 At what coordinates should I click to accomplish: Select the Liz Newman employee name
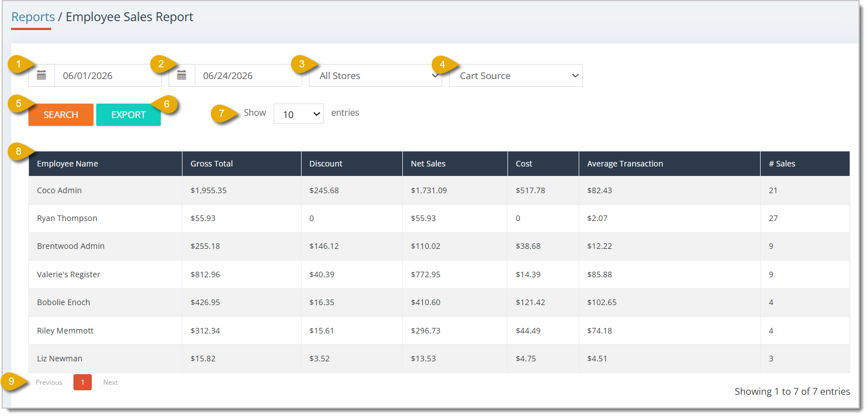click(60, 359)
